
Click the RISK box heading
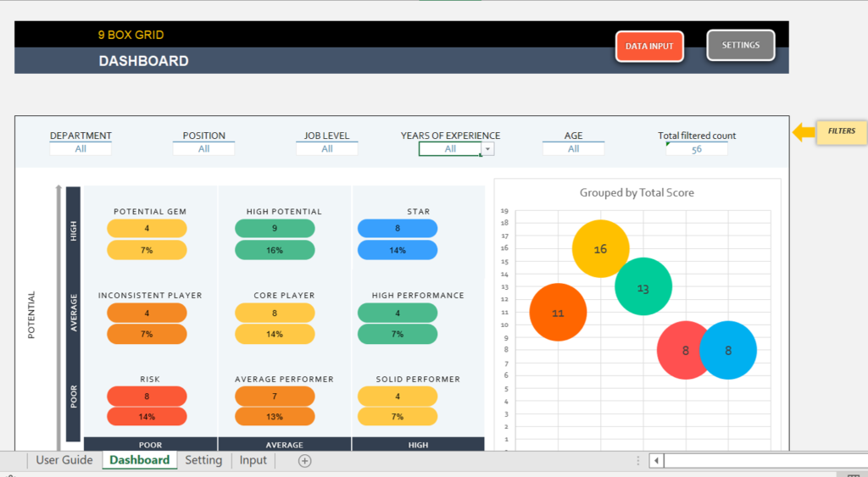tap(150, 379)
